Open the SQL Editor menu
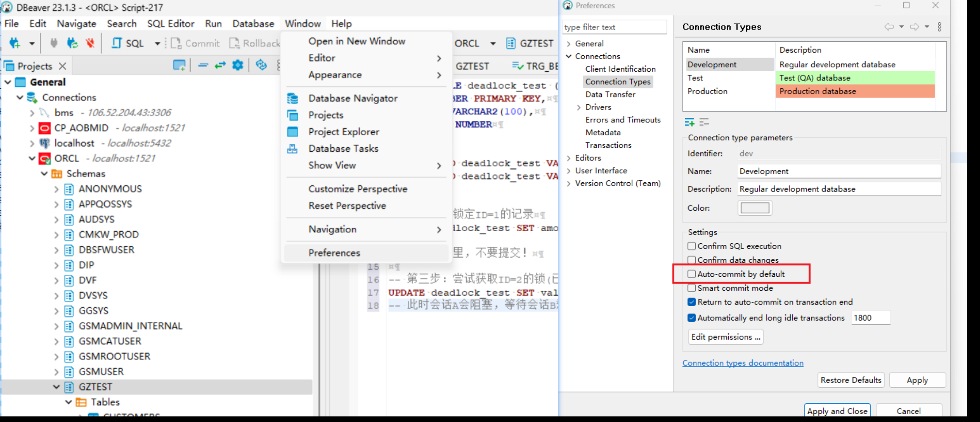Image resolution: width=980 pixels, height=422 pixels. (x=171, y=23)
